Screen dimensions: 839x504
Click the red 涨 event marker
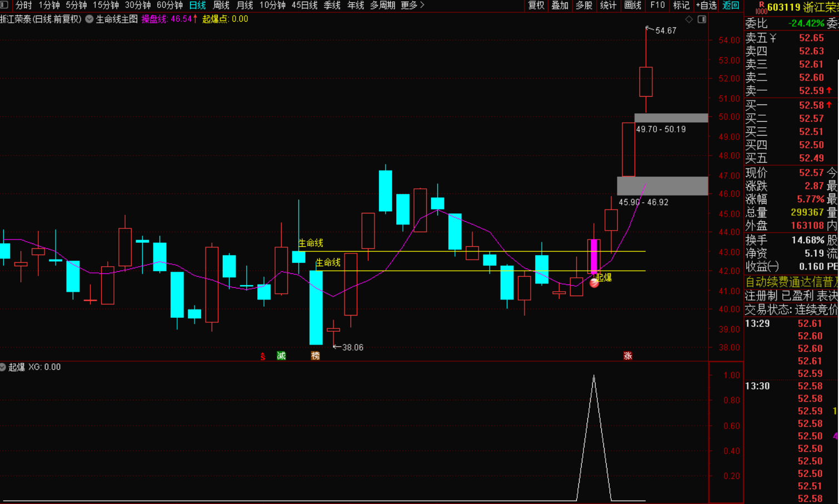(628, 356)
